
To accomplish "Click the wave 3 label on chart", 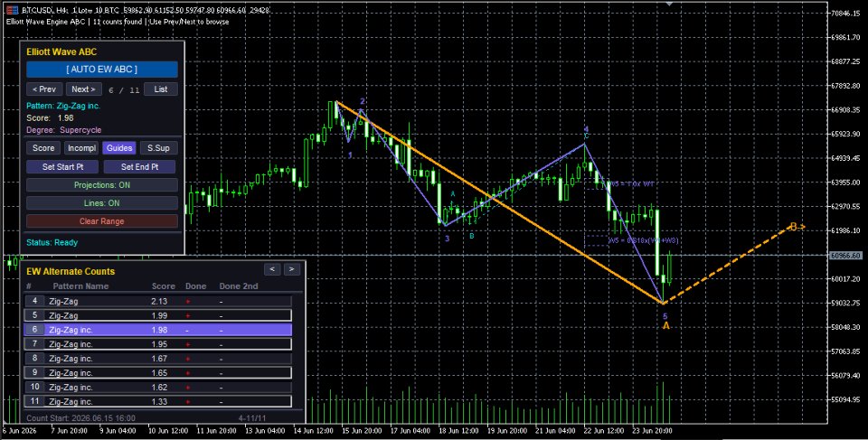I will pyautogui.click(x=448, y=239).
